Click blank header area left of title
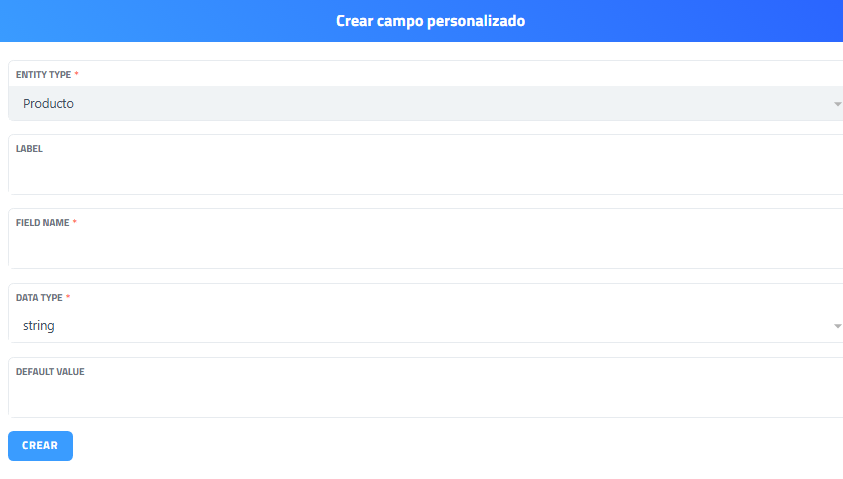Image resolution: width=843 pixels, height=479 pixels. click(x=150, y=21)
